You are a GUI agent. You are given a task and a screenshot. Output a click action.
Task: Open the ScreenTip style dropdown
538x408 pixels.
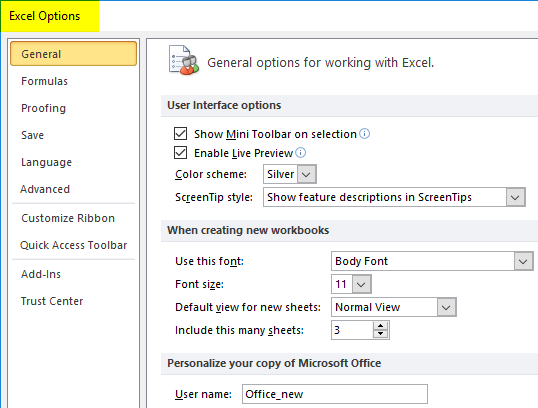(515, 197)
